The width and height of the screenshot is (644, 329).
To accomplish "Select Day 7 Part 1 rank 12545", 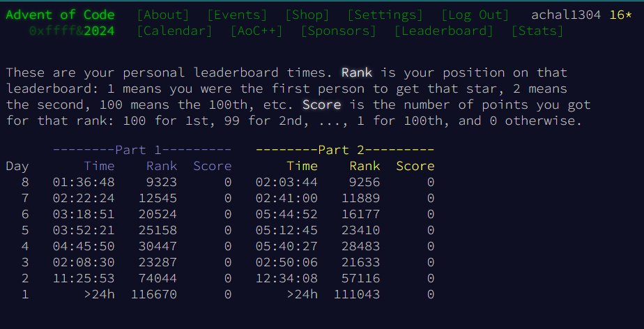I will coord(158,198).
